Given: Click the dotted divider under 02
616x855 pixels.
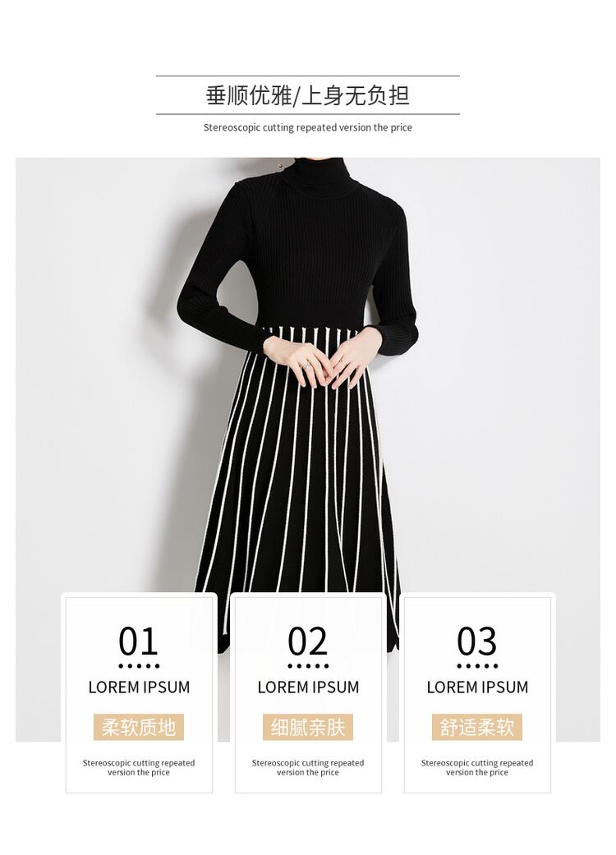Looking at the screenshot, I should pyautogui.click(x=308, y=666).
